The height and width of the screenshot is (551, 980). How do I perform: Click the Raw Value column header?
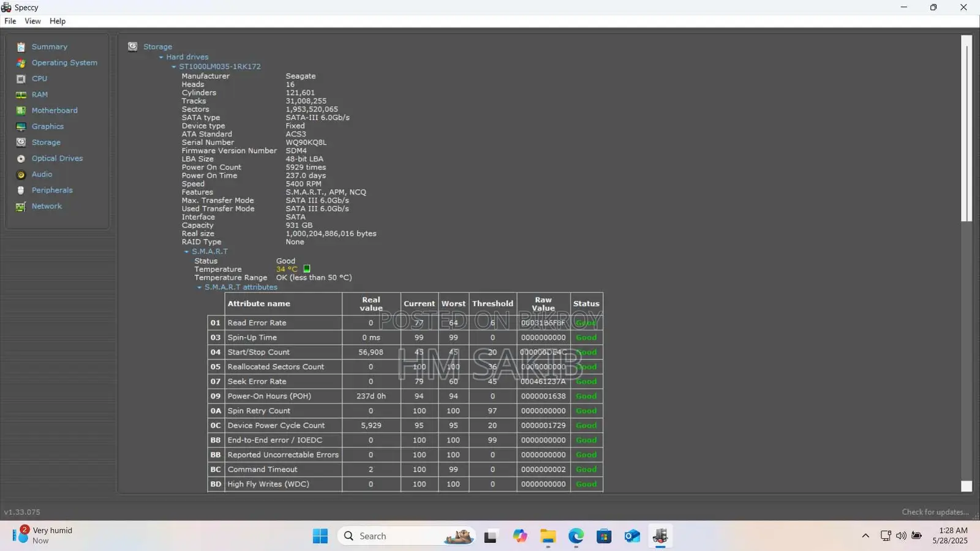(x=543, y=304)
